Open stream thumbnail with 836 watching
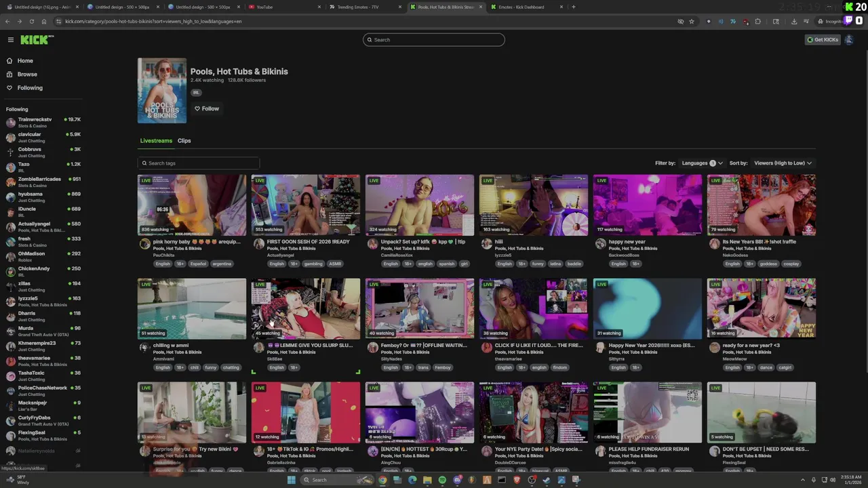The image size is (868, 488). click(x=192, y=205)
